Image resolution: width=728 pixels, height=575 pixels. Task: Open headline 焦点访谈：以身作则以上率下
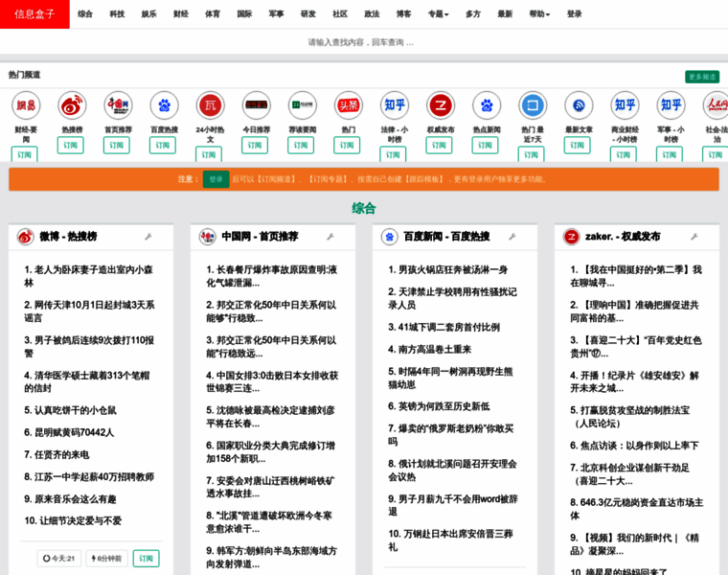[x=634, y=446]
